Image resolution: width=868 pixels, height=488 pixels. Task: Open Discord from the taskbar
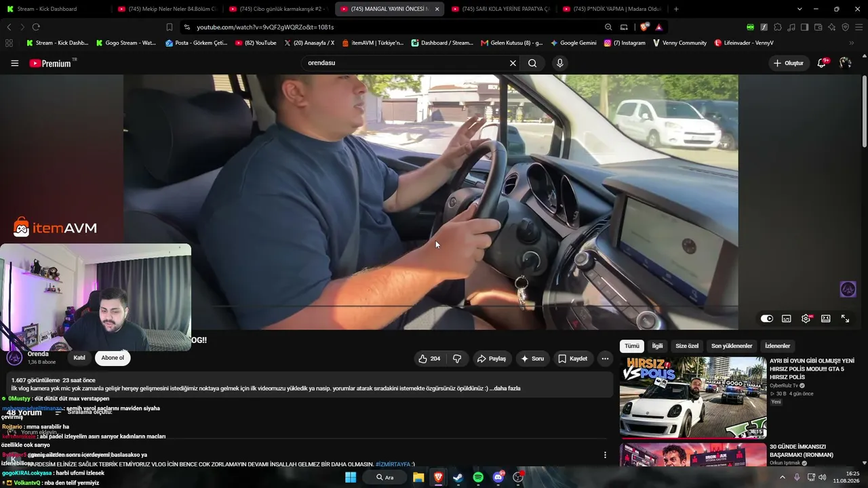tap(498, 477)
